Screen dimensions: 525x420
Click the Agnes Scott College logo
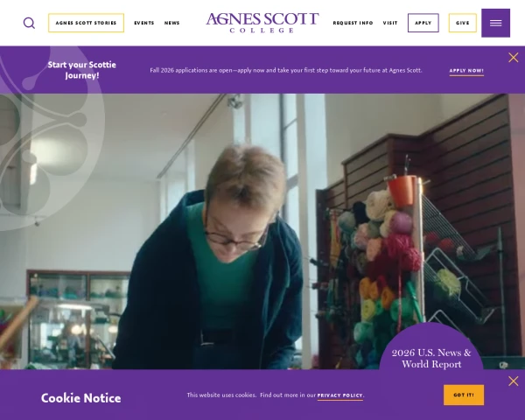262,23
